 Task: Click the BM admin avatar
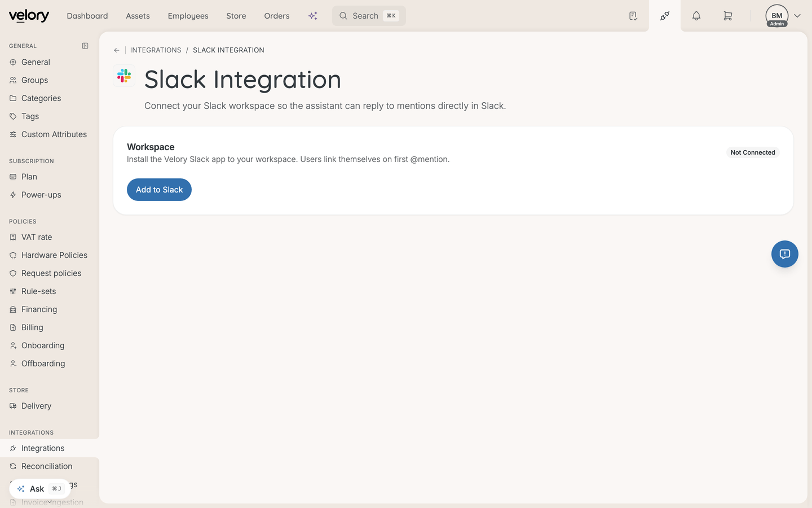click(x=777, y=16)
